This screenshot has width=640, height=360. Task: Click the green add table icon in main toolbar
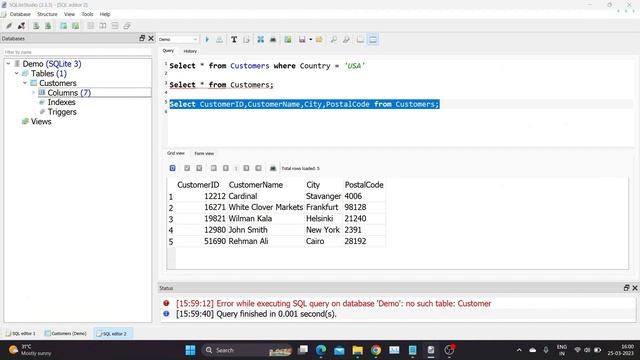click(x=76, y=26)
